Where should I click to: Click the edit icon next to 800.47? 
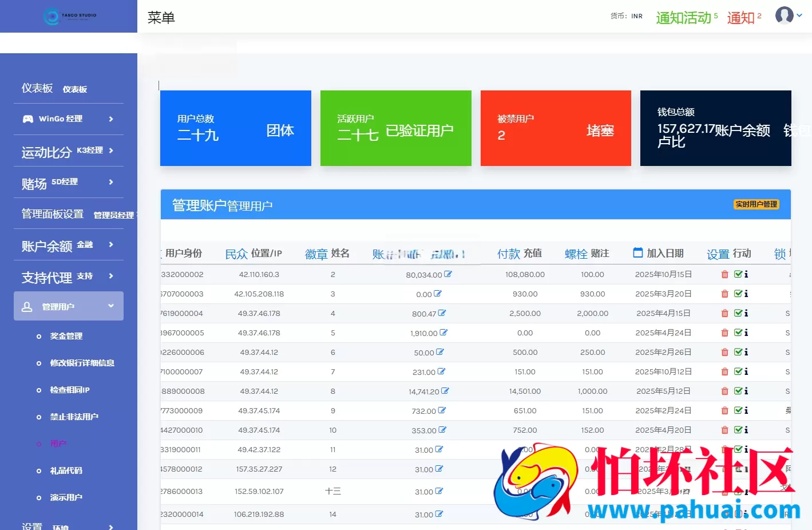[442, 313]
